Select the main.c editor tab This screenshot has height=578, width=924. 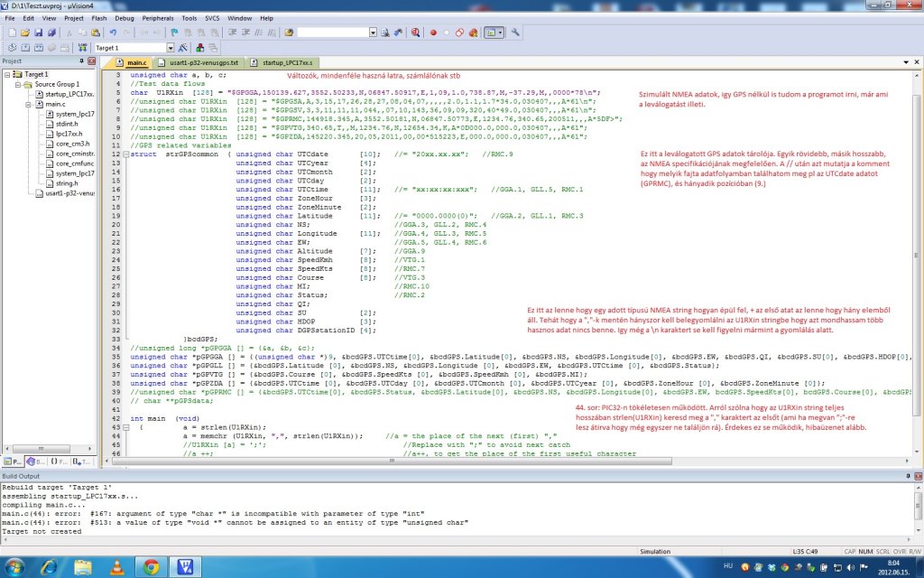[132, 62]
